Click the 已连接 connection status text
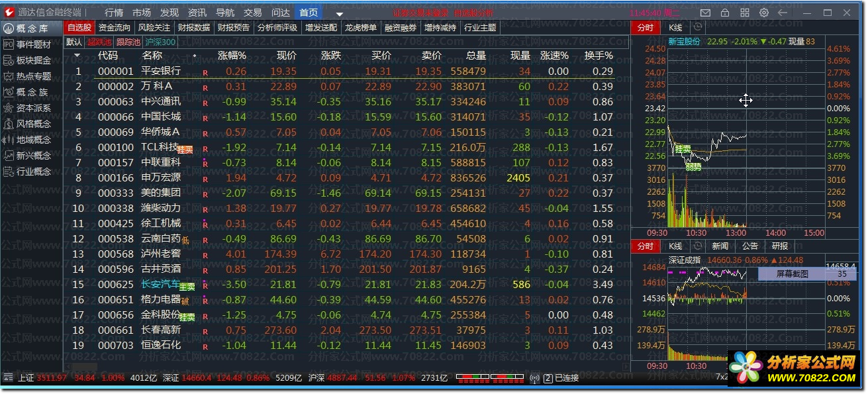Image resolution: width=868 pixels, height=394 pixels. point(567,378)
